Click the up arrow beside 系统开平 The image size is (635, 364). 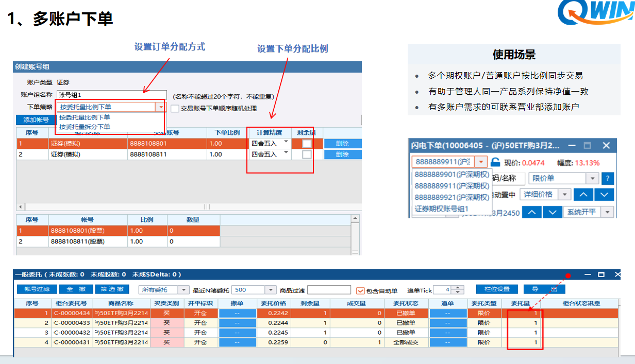click(531, 212)
